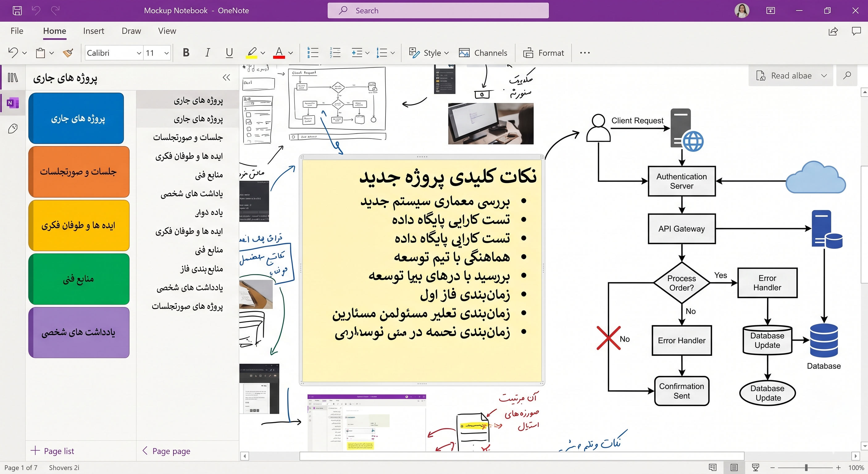
Task: Insert numbered list
Action: coord(335,52)
